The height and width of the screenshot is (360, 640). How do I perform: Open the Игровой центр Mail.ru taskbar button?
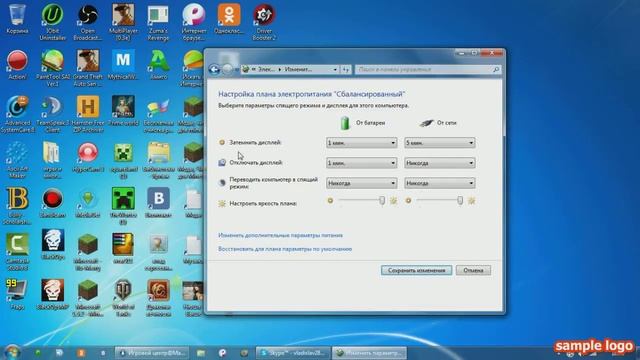tap(152, 353)
